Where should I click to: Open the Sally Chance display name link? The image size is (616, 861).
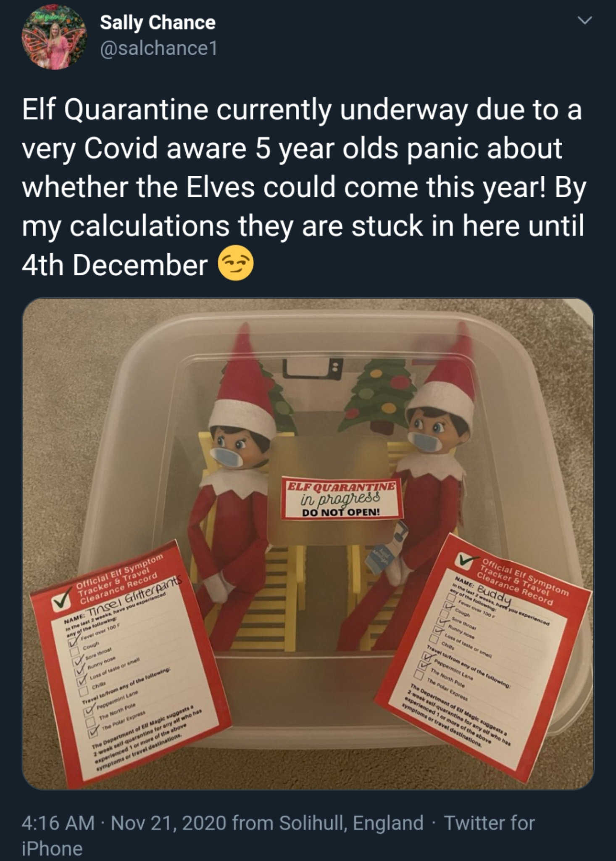(158, 22)
